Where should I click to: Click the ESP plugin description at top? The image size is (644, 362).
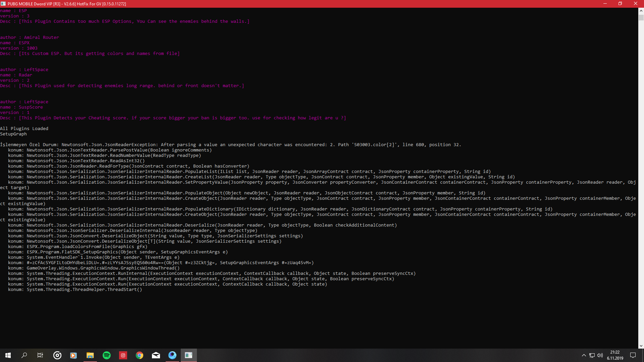point(125,21)
